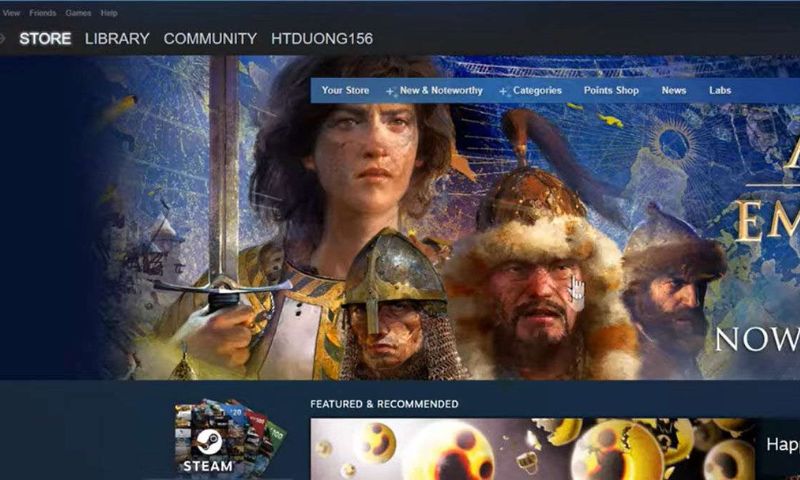Click the forward navigation arrow beside STORE

coord(2,39)
